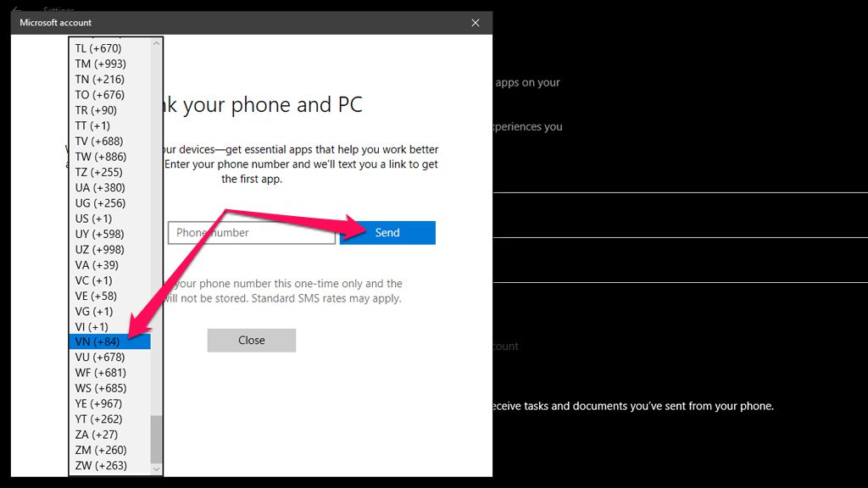Select UY (+598) in the dropdown
This screenshot has height=488, width=868.
pyautogui.click(x=109, y=235)
